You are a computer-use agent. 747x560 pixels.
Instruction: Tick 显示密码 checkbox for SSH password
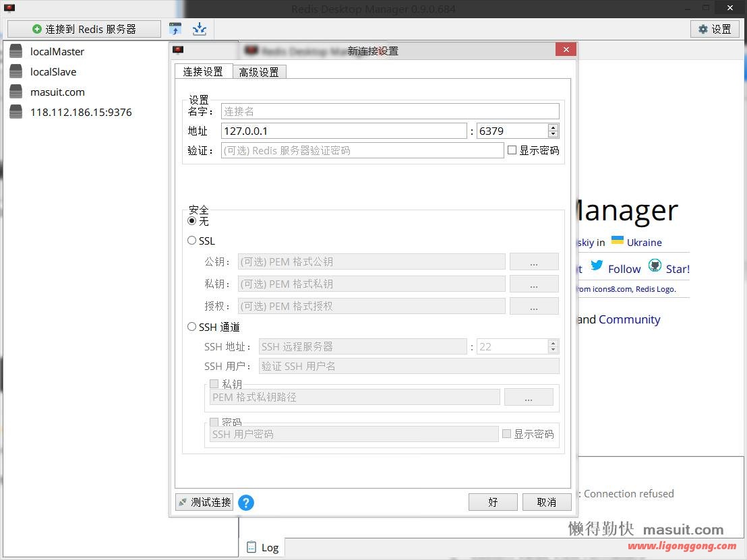coord(507,434)
